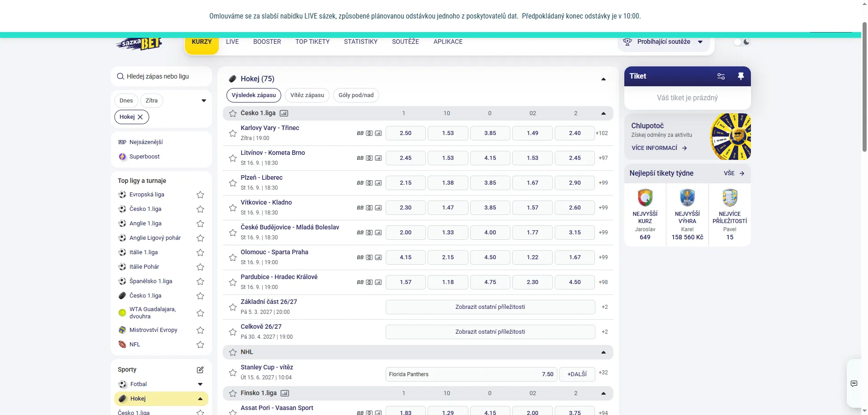
Task: Click the Hledej zápas nebo ligu search field
Action: pyautogui.click(x=161, y=76)
